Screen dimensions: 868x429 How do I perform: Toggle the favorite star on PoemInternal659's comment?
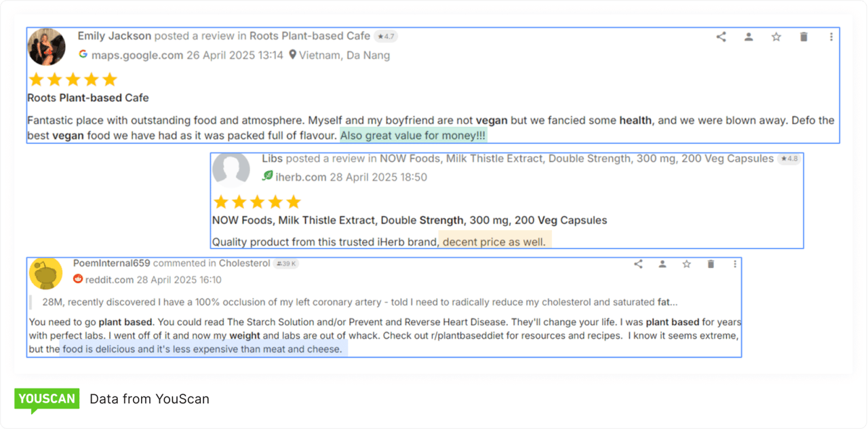coord(686,264)
